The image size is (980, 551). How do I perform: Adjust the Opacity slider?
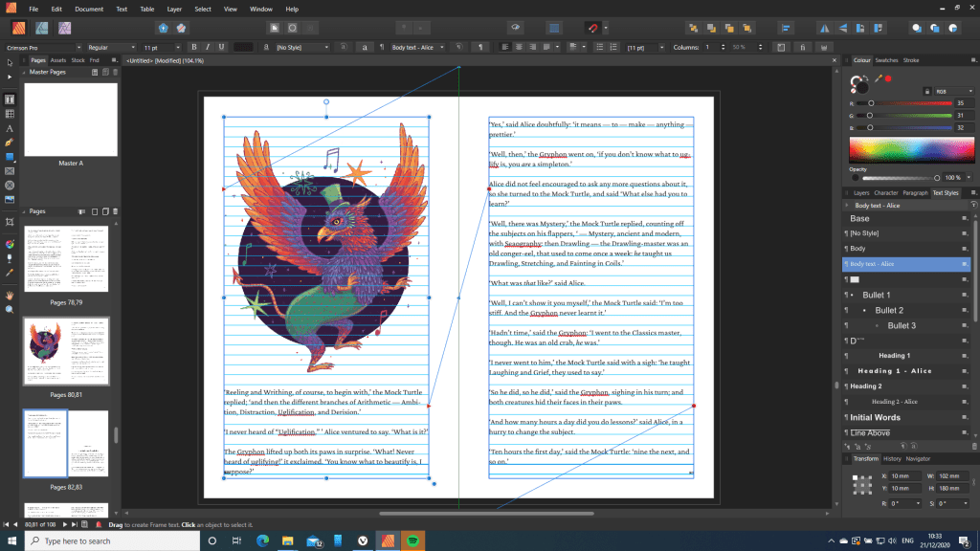(900, 178)
